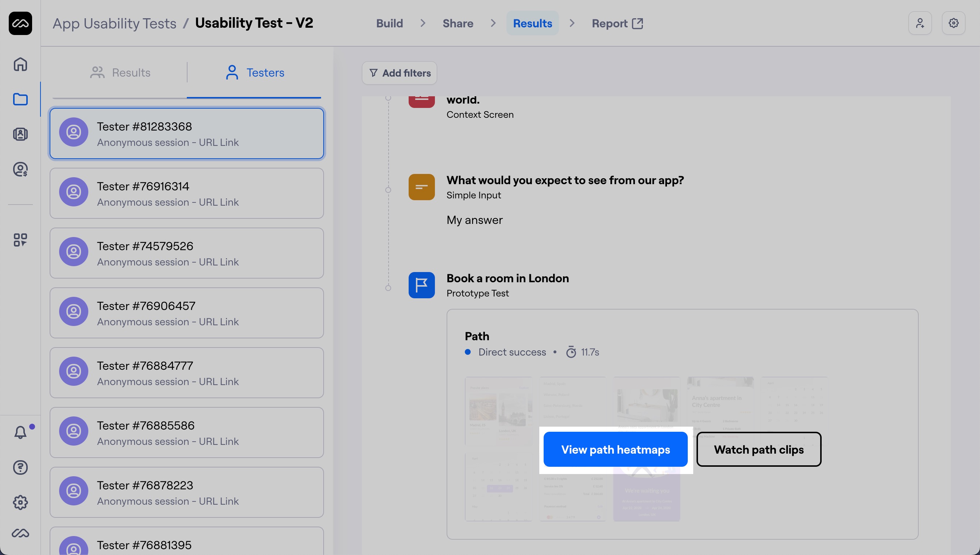Click Add filters button
This screenshot has height=555, width=980.
pyautogui.click(x=399, y=73)
